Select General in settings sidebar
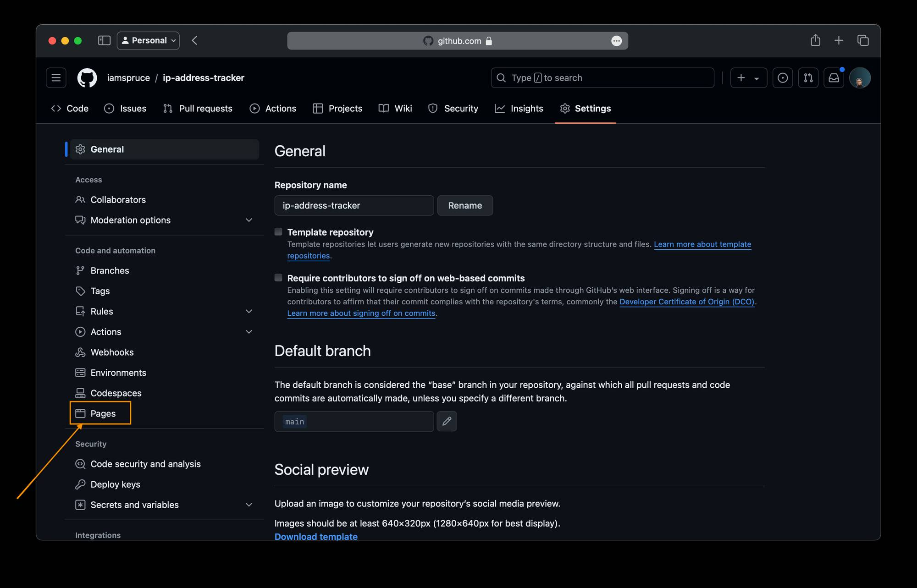This screenshot has height=588, width=917. point(165,149)
